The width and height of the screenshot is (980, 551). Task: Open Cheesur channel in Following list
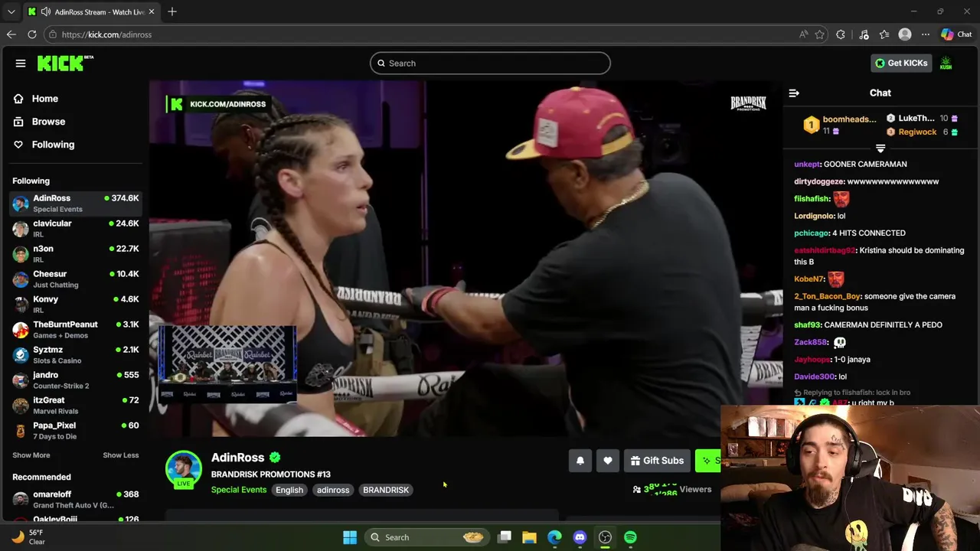[75, 279]
